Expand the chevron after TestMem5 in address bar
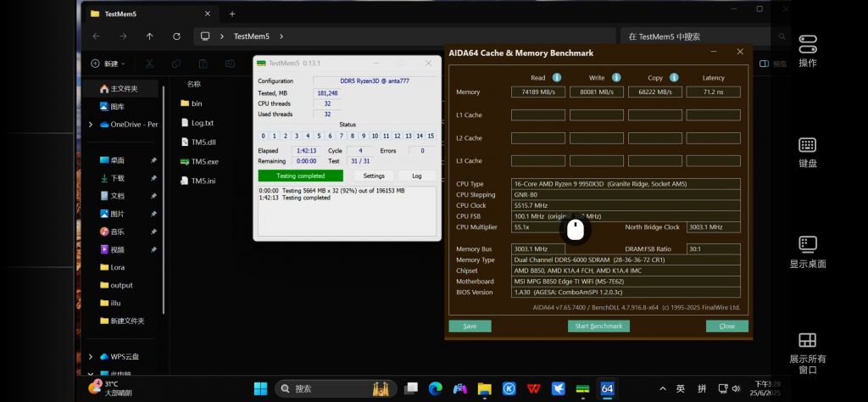 tap(281, 36)
